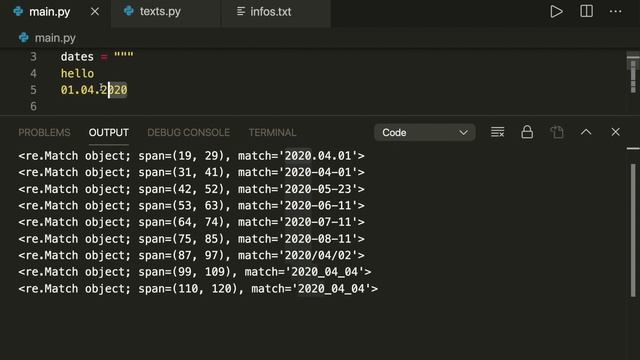This screenshot has width=640, height=360.
Task: Click the editor minimap on the right
Action: (x=633, y=73)
